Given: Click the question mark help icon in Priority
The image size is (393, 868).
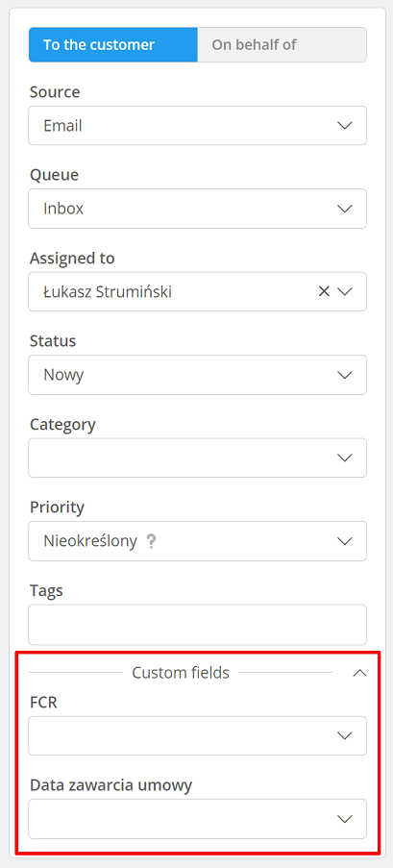Looking at the screenshot, I should click(151, 541).
